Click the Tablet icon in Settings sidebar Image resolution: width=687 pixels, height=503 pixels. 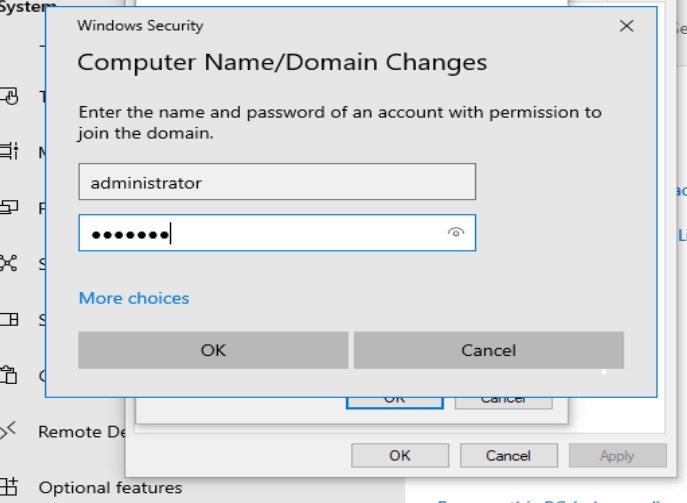click(x=9, y=96)
